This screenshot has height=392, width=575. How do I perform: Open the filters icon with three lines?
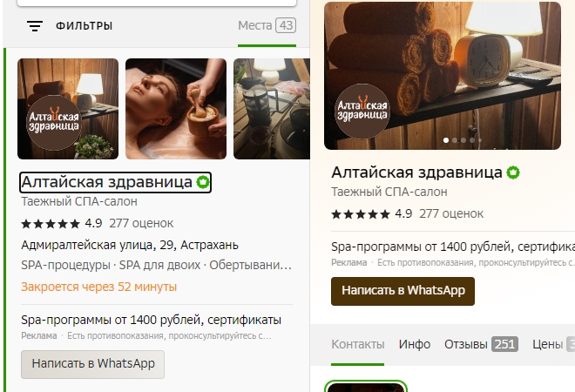[x=35, y=26]
